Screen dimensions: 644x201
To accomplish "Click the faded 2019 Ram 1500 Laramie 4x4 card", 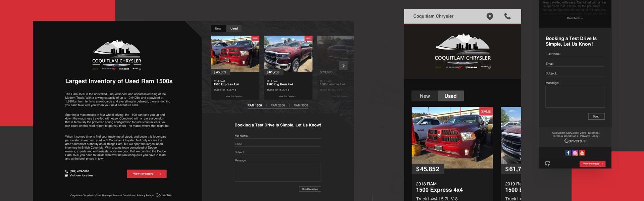I will click(x=336, y=68).
